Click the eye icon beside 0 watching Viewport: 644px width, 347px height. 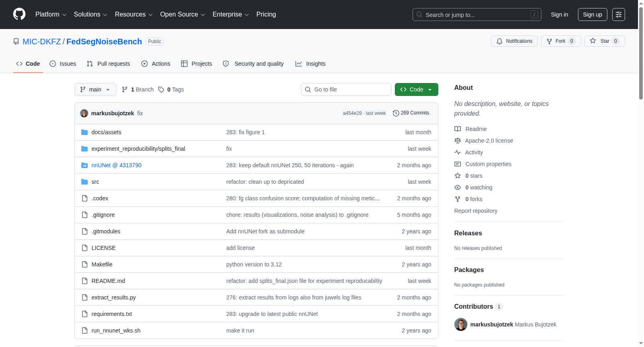pos(458,187)
